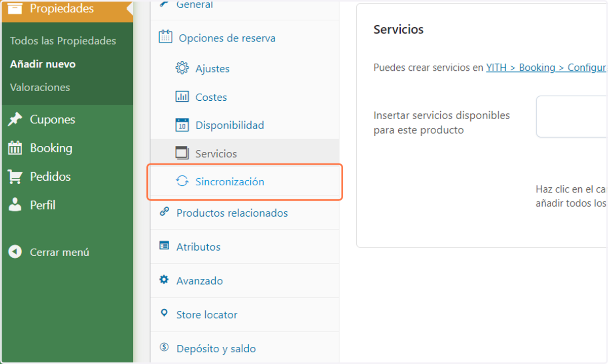Click the Depósito y saldo dollar icon

pos(164,347)
